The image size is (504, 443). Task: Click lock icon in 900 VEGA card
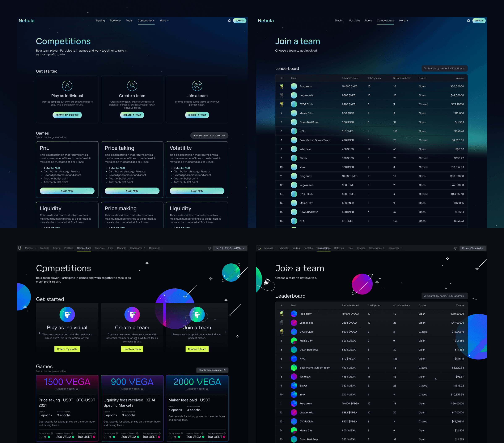(142, 389)
